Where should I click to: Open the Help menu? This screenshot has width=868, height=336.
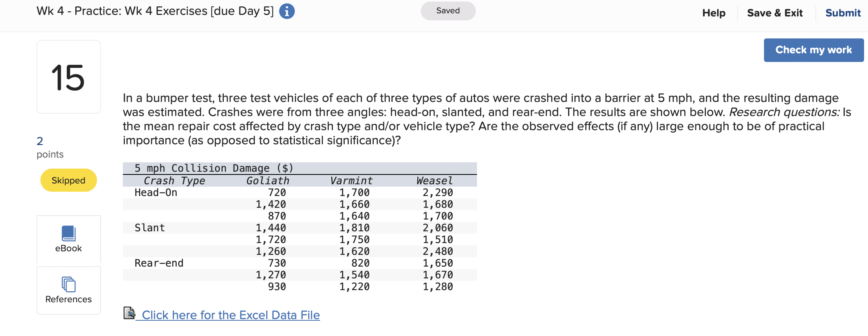click(713, 13)
